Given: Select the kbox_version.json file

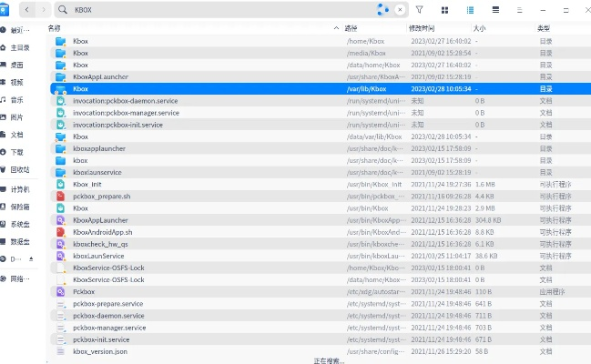Looking at the screenshot, I should pyautogui.click(x=100, y=350).
